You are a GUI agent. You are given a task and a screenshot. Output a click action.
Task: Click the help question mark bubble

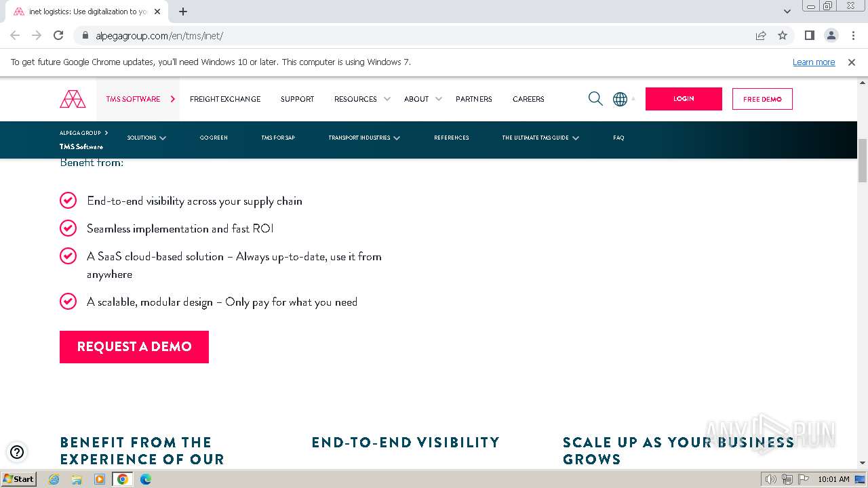pyautogui.click(x=17, y=452)
